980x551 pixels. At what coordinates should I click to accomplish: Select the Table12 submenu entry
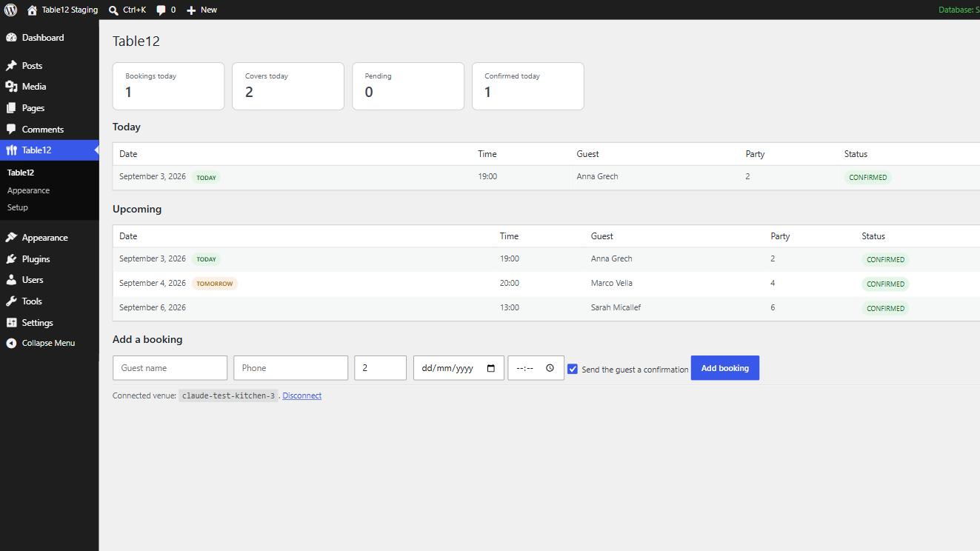pos(21,173)
